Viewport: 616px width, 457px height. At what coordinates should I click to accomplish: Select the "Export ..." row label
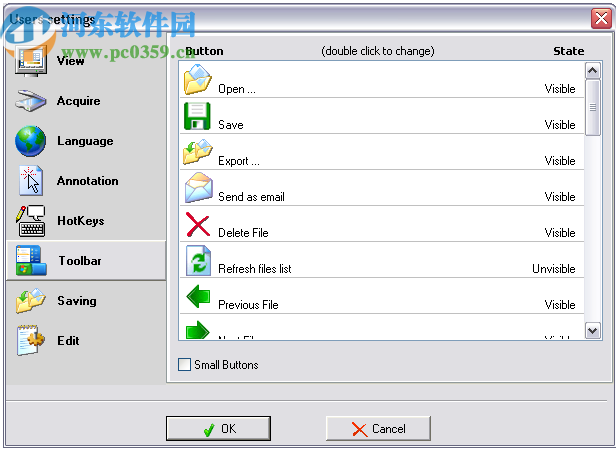[x=239, y=161]
